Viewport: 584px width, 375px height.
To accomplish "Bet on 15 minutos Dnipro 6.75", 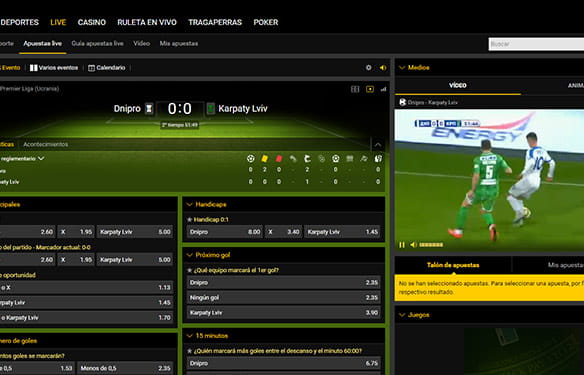I will click(284, 363).
